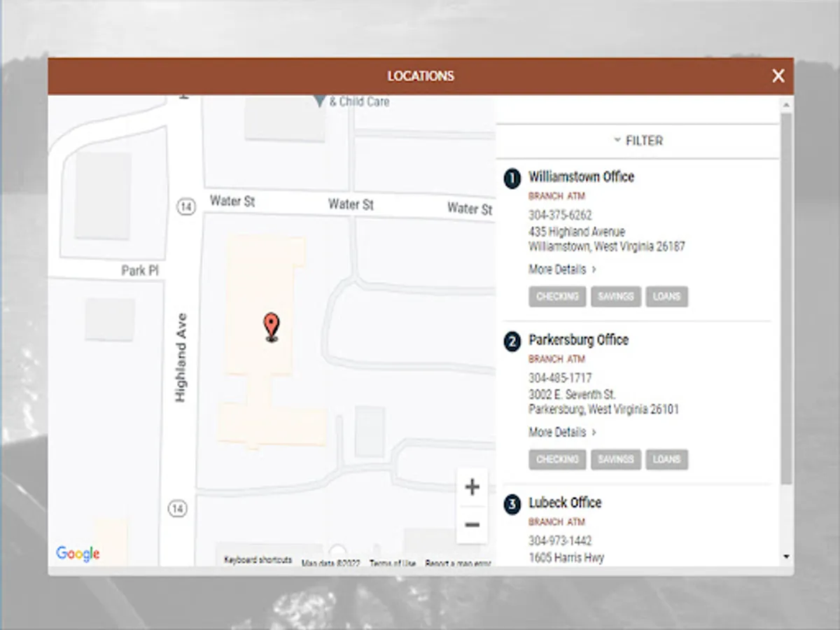This screenshot has height=630, width=840.
Task: Select location number 2 badge
Action: pos(512,342)
